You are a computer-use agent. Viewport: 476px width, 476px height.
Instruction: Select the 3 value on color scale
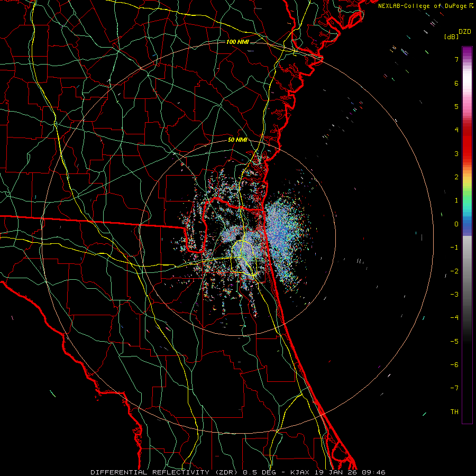(x=456, y=153)
